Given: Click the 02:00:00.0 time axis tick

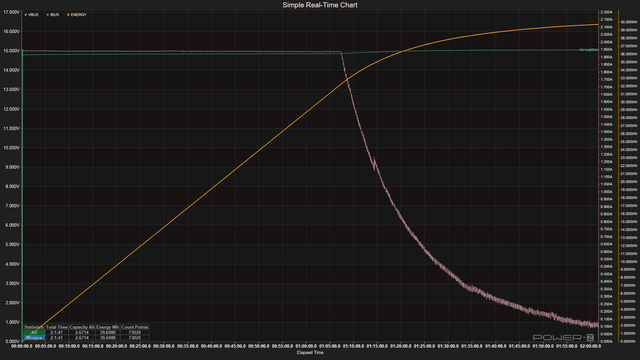Looking at the screenshot, I should click(590, 346).
